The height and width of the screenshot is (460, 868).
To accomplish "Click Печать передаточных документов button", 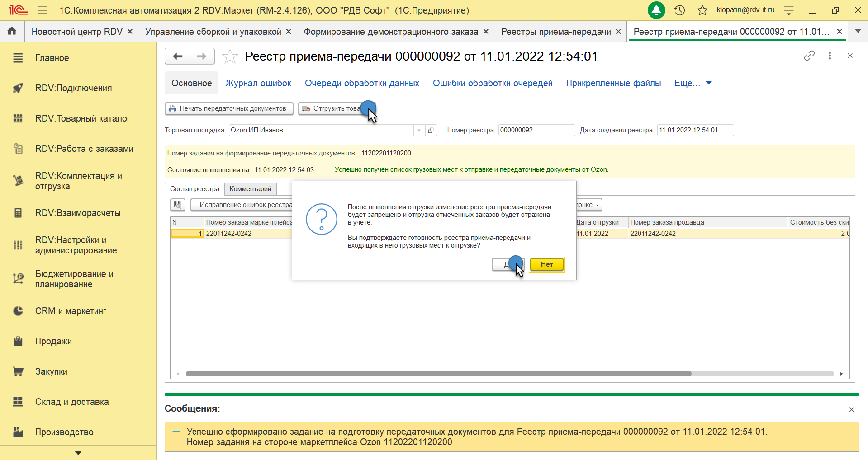I will pos(229,108).
